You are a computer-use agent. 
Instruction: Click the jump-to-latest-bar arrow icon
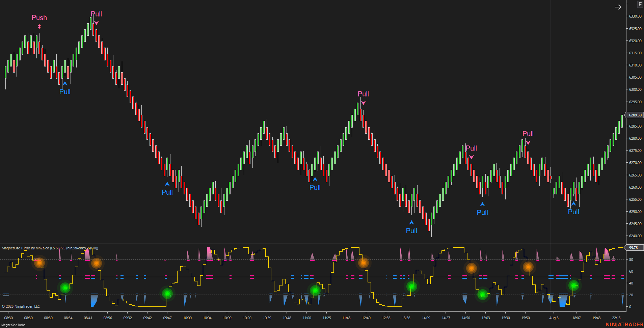click(x=618, y=7)
